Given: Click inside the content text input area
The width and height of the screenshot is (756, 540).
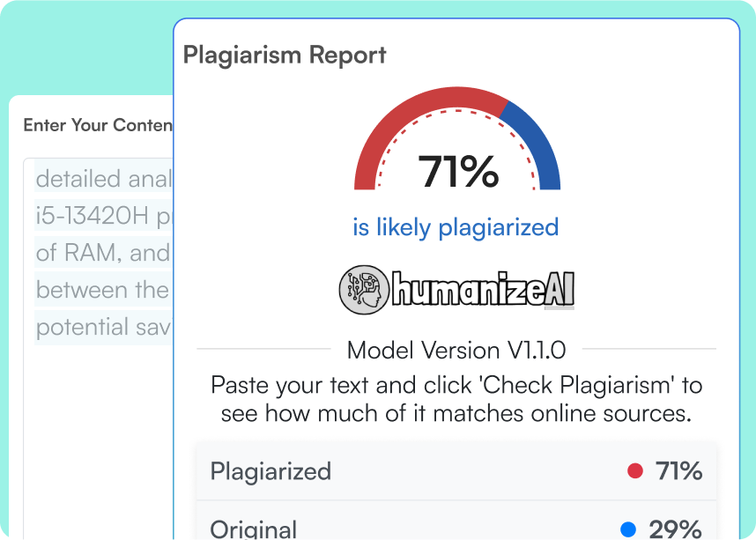Looking at the screenshot, I should tap(97, 264).
